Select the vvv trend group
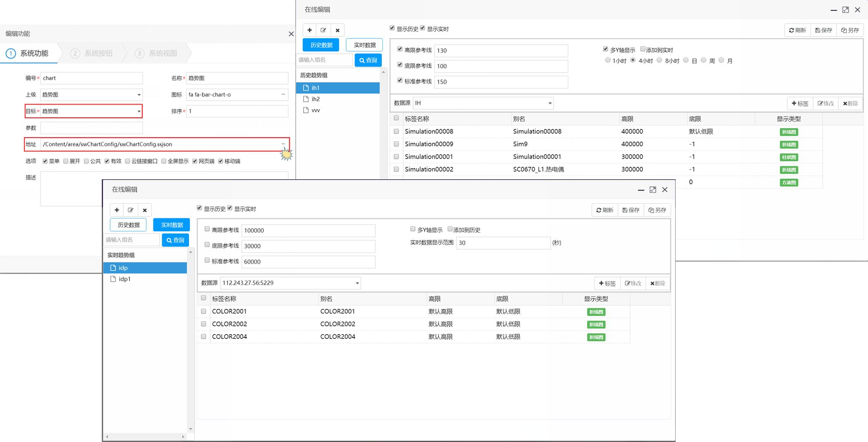868x442 pixels. (x=338, y=110)
